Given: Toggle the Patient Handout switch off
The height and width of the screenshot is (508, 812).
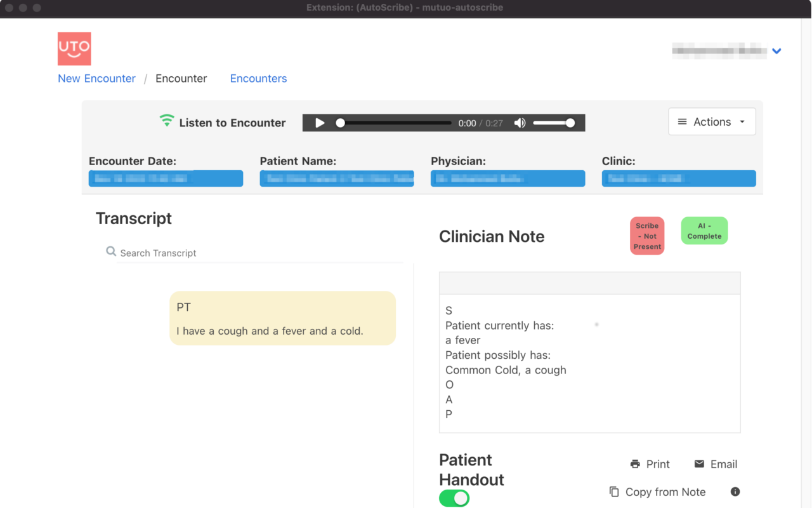Looking at the screenshot, I should (454, 498).
